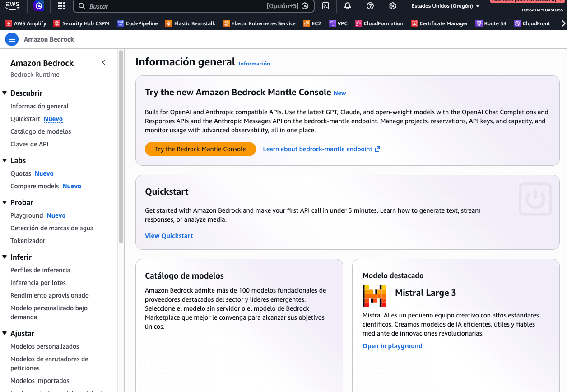Open the Estados Unidos (Oregón) region dropdown

tap(446, 6)
